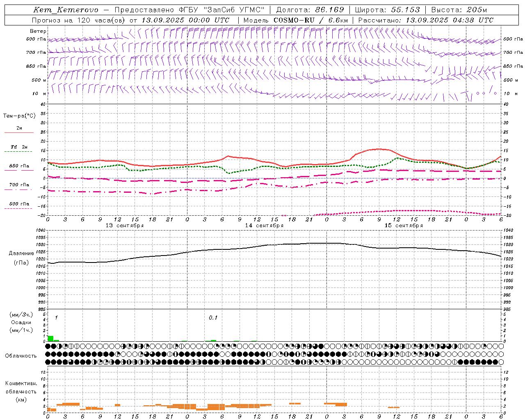Click the 35 value on right temperature axis
The image size is (525, 420).
(x=506, y=114)
